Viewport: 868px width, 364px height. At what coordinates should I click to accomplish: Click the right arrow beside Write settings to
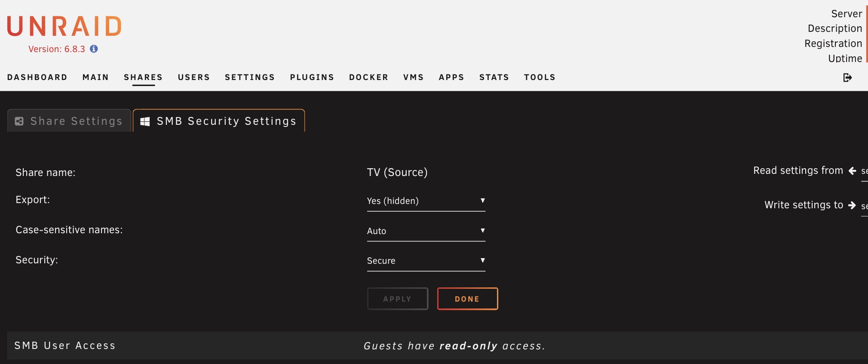[852, 205]
